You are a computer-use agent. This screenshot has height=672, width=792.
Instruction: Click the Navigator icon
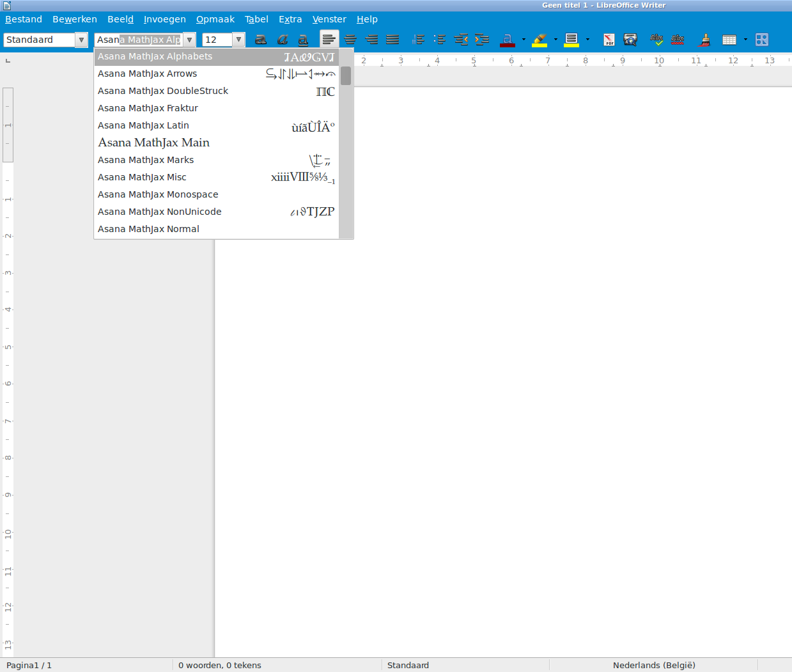click(x=761, y=40)
